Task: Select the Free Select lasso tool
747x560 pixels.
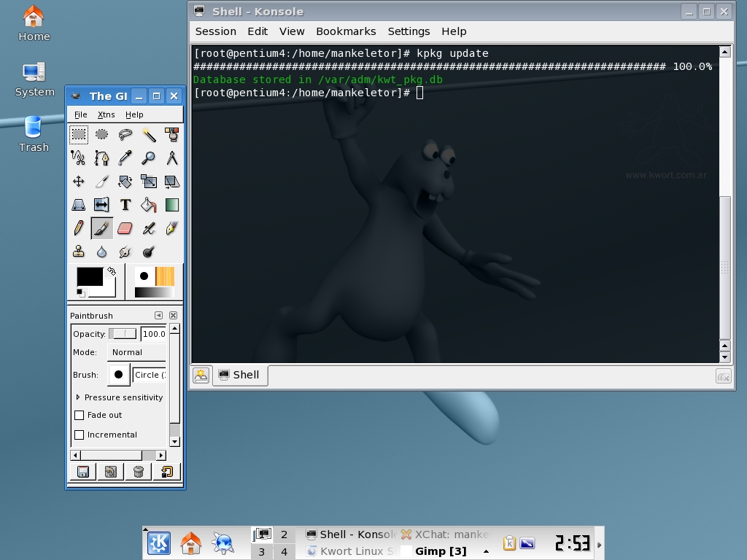Action: tap(125, 135)
